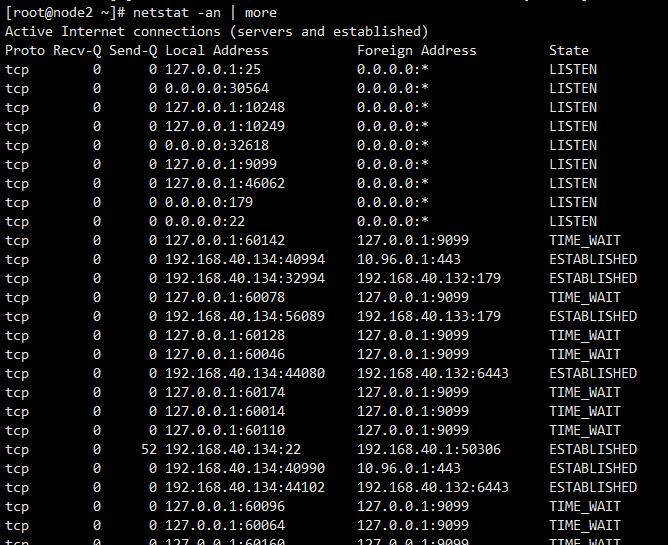Click ESTABLISHED state in the 192.168.40.134:56089 row
This screenshot has height=545, width=668.
click(x=593, y=317)
